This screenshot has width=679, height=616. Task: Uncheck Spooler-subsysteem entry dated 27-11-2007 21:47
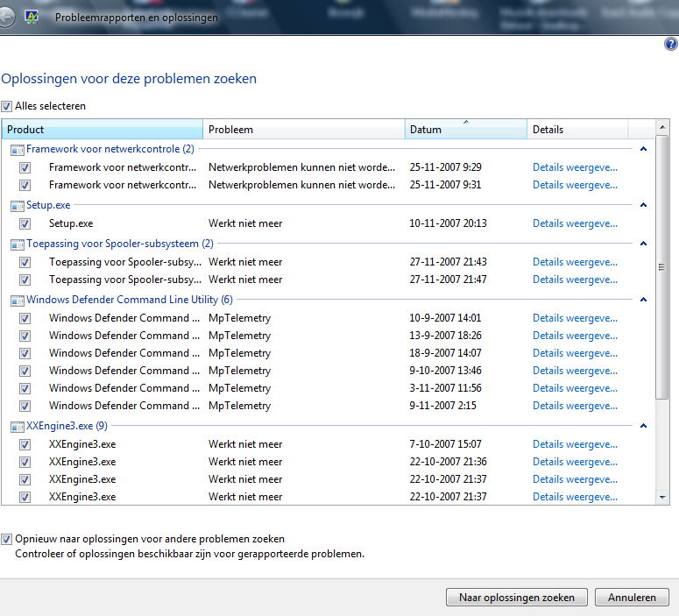pyautogui.click(x=25, y=280)
